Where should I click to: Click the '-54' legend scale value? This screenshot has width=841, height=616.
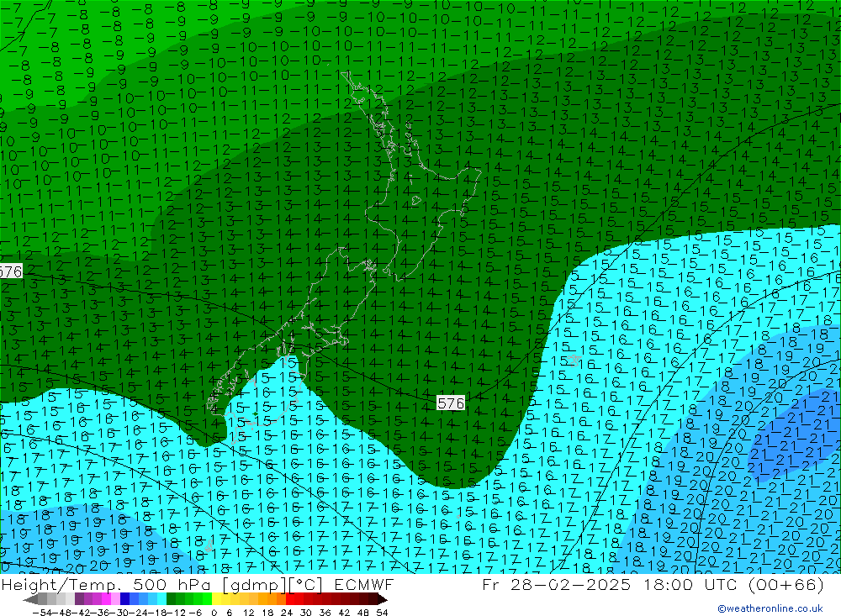(x=42, y=613)
